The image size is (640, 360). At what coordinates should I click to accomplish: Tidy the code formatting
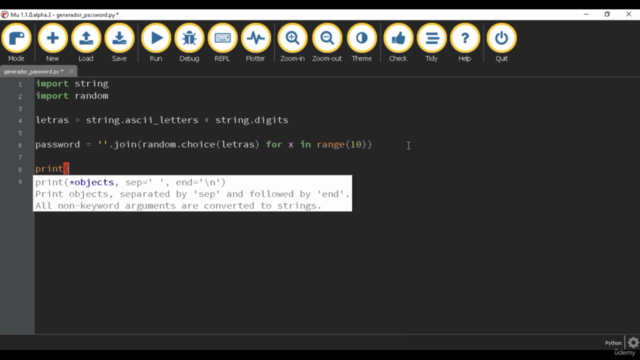coord(431,42)
